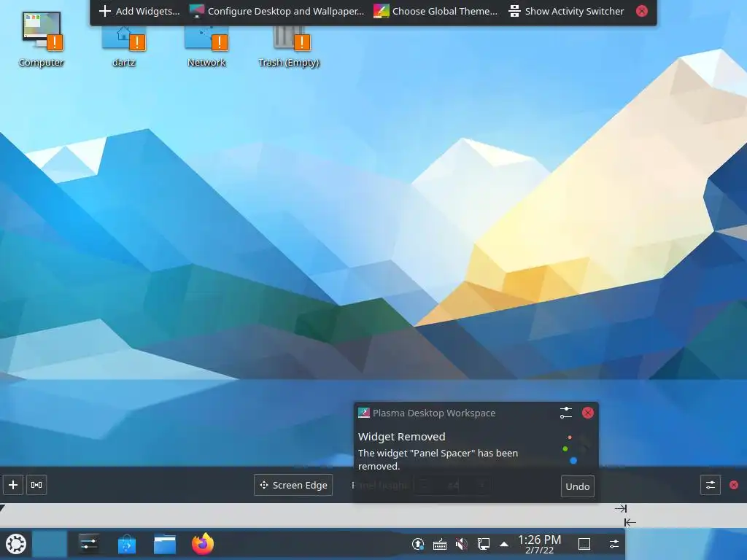
Task: Click the Widget Removed notification title
Action: click(402, 437)
